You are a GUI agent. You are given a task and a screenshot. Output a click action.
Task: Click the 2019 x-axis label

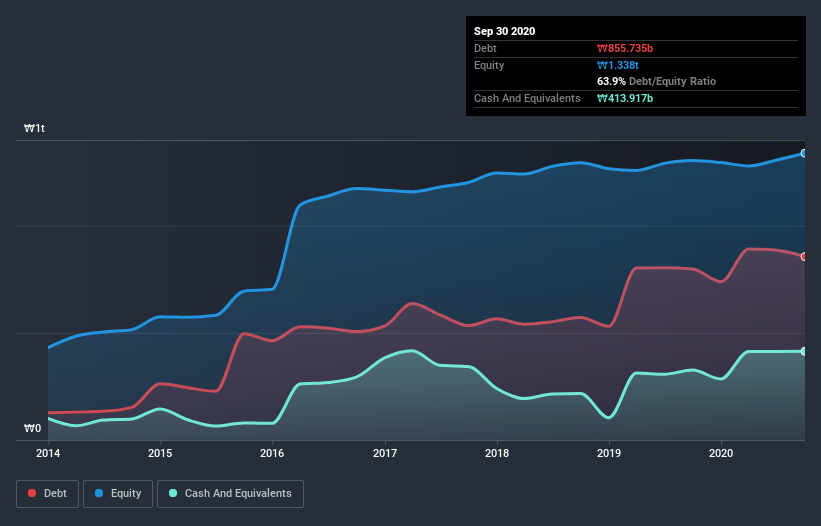(609, 453)
